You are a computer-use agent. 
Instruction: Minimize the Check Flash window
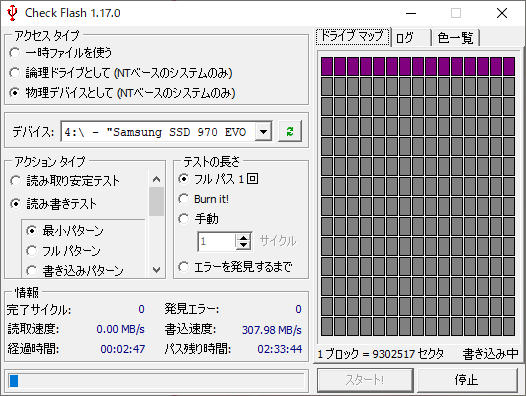click(411, 13)
